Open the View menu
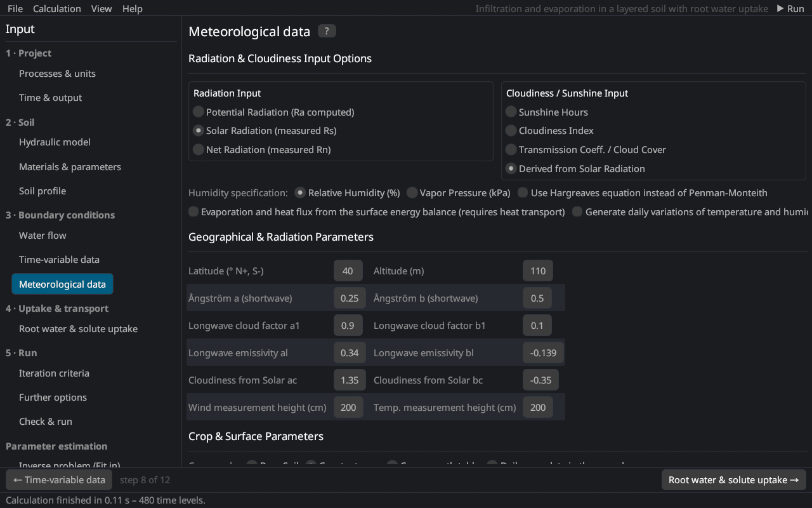 101,9
